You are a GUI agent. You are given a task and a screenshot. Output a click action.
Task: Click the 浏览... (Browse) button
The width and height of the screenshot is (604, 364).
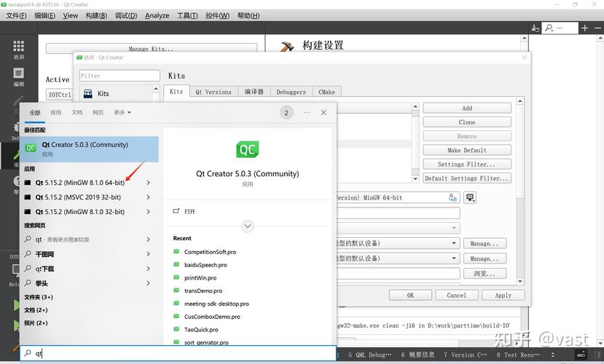tap(485, 274)
